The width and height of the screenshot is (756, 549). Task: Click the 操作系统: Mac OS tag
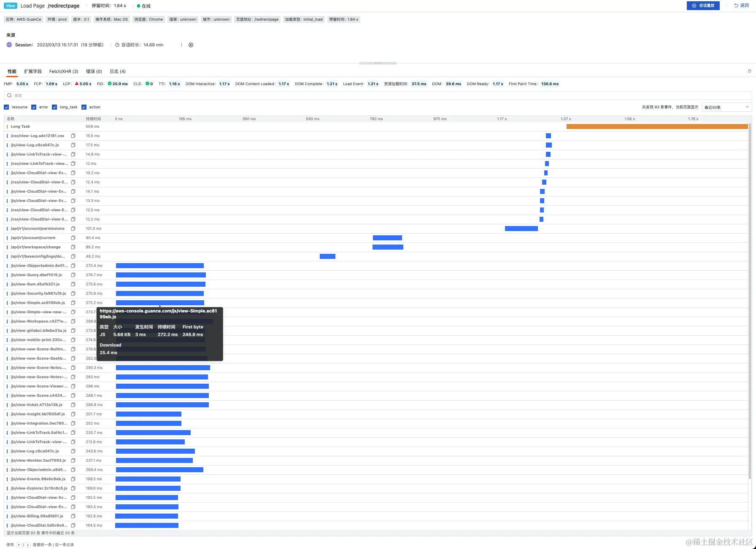(x=111, y=19)
